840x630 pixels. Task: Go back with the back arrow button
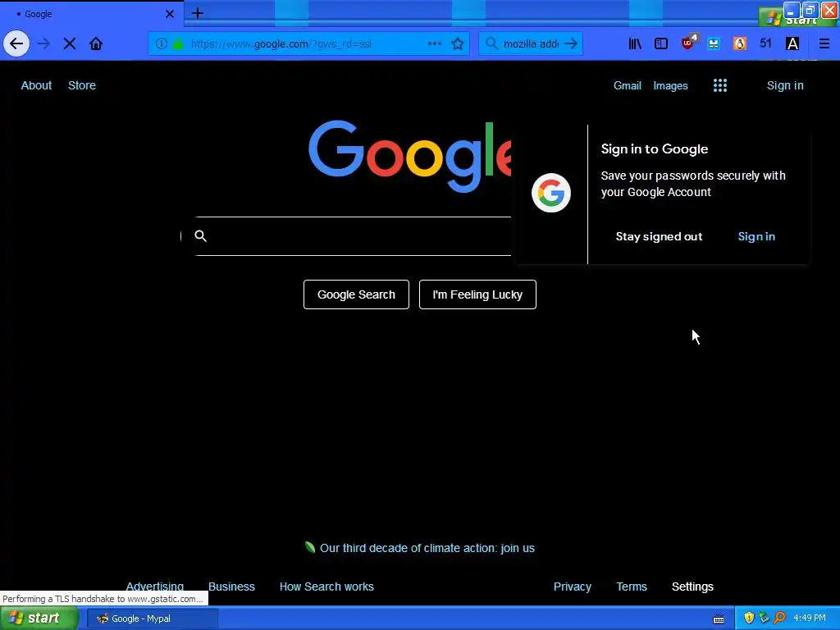pos(16,44)
